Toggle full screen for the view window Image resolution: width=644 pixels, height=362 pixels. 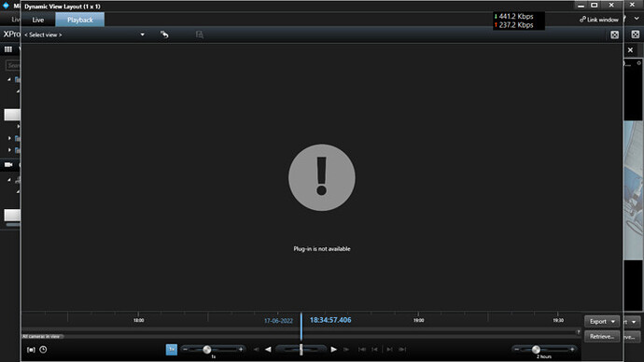point(614,35)
